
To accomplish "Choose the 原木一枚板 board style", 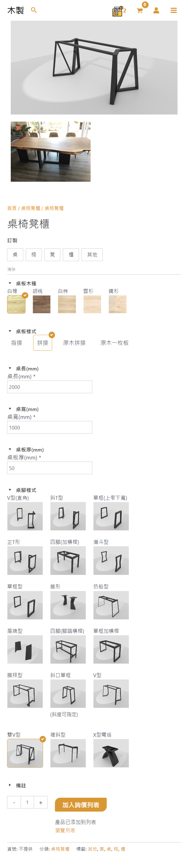I will (115, 343).
